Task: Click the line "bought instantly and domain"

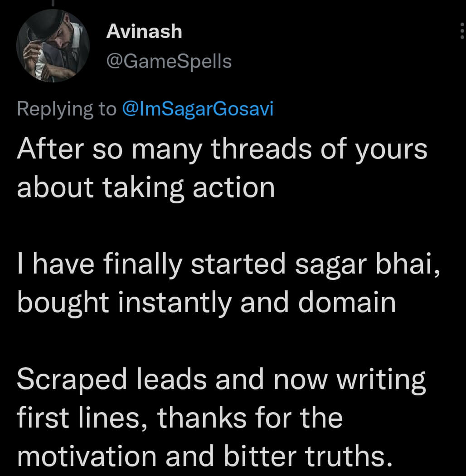Action: pyautogui.click(x=207, y=303)
